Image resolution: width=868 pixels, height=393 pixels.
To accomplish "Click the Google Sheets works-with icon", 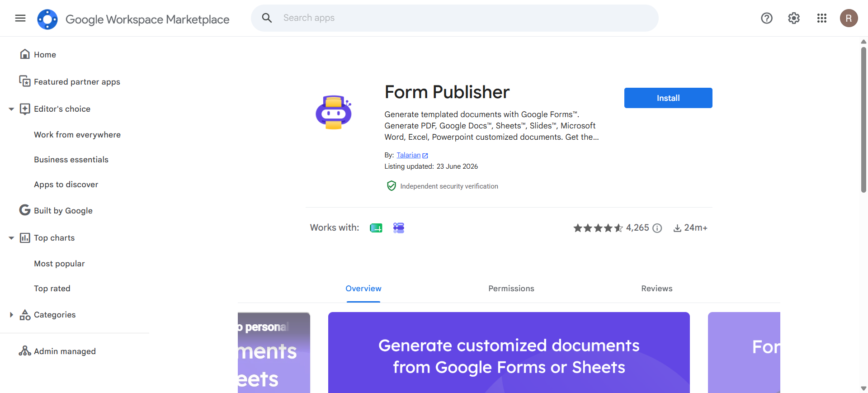I will [x=376, y=228].
